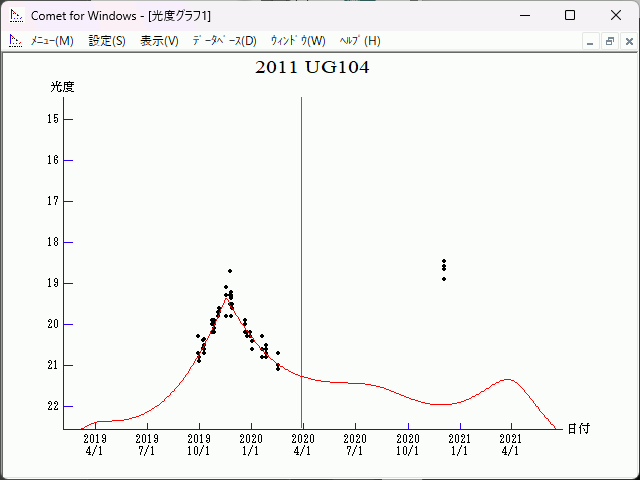640x480 pixels.
Task: Minimize the inner 光度グラフ1 child window
Action: point(591,41)
